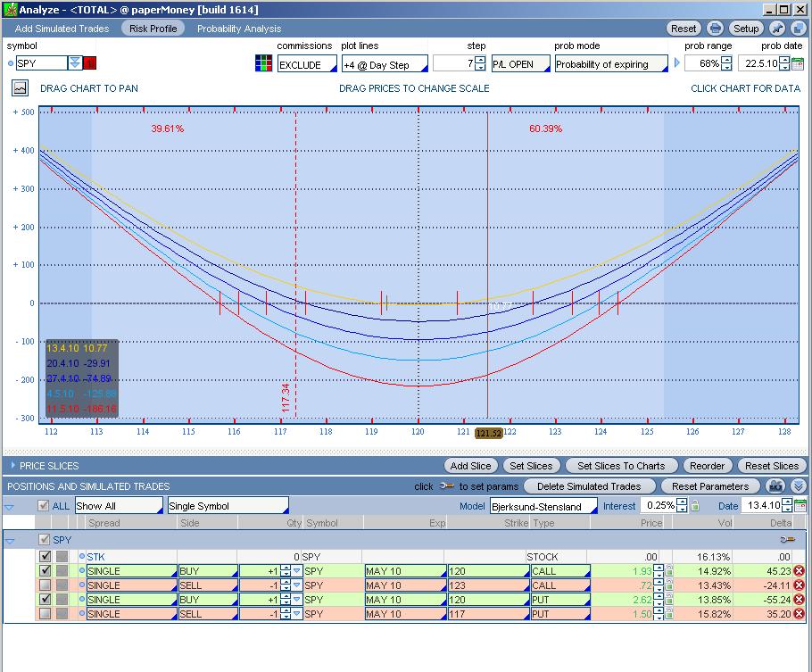Screen dimensions: 812x672
Task: Switch to the Probability Analysis tab
Action: [239, 29]
